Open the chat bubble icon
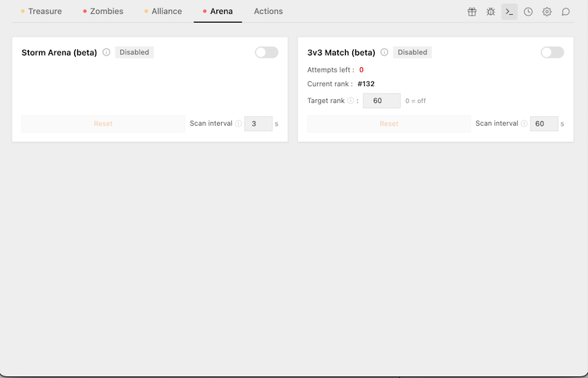588x378 pixels. pos(565,12)
